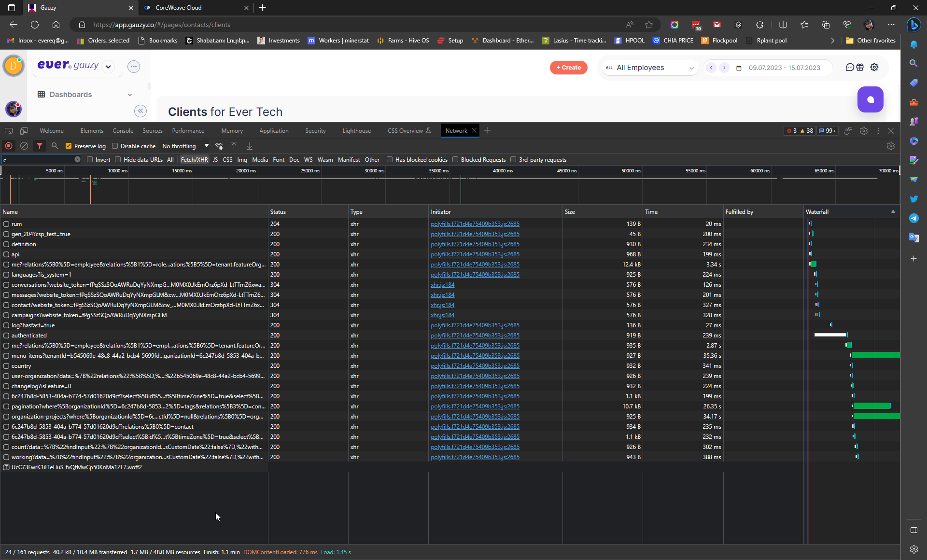Clear the filter text input
Screen dimensions: 927x560
click(x=77, y=159)
